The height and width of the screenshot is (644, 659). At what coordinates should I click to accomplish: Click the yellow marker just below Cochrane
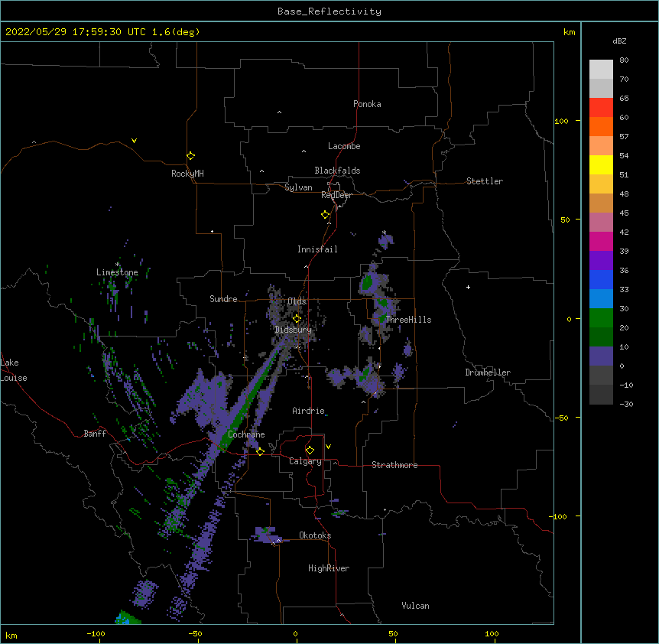[x=260, y=451]
